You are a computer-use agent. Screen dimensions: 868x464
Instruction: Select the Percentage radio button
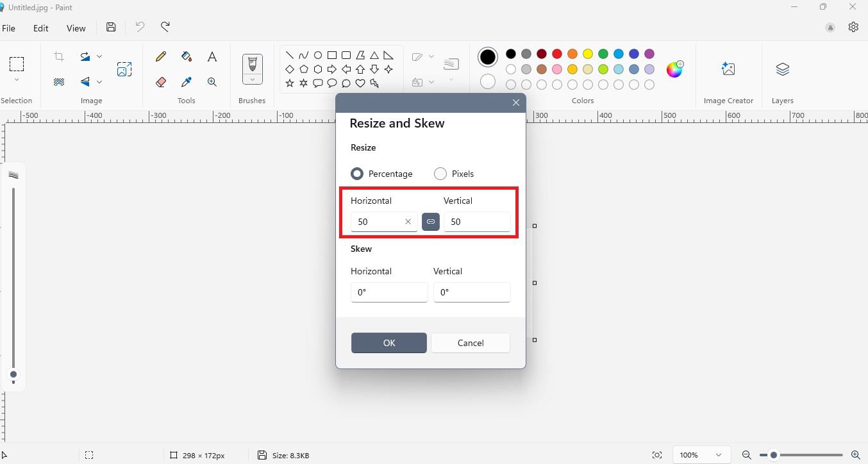357,174
